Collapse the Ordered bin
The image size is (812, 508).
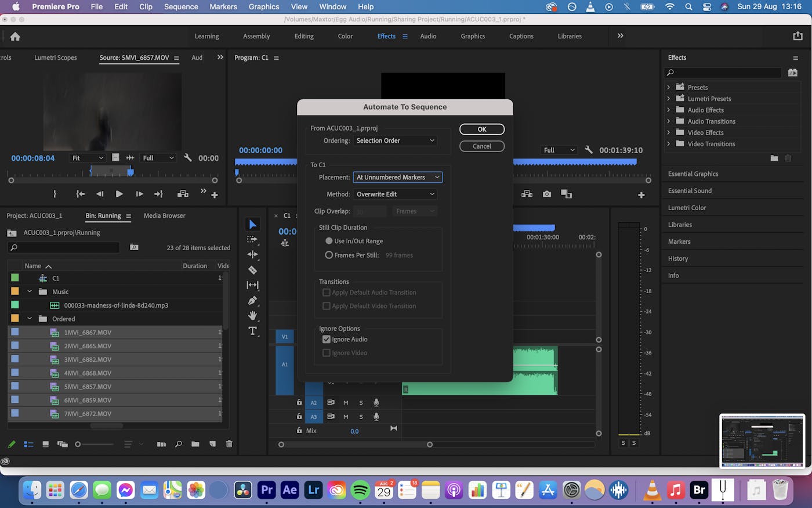click(30, 319)
